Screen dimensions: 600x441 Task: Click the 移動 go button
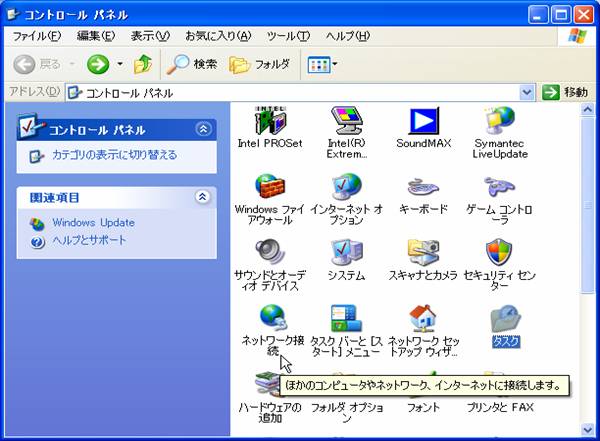[565, 92]
